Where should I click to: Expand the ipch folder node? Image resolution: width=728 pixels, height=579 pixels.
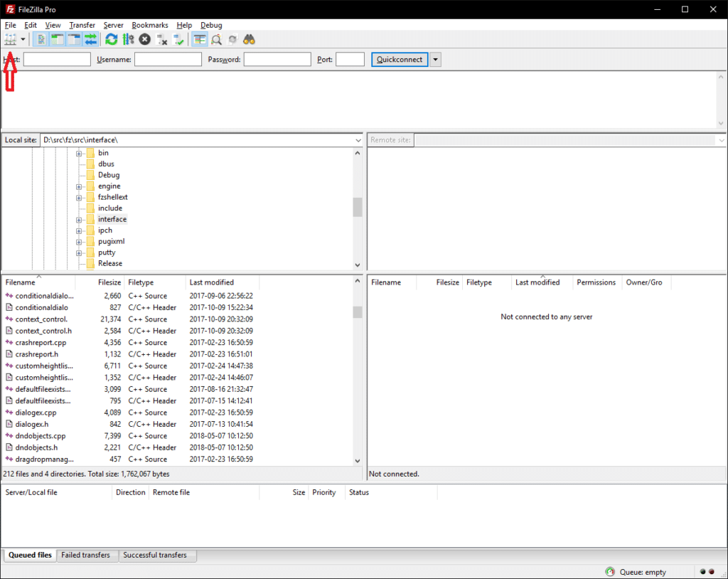pos(79,231)
